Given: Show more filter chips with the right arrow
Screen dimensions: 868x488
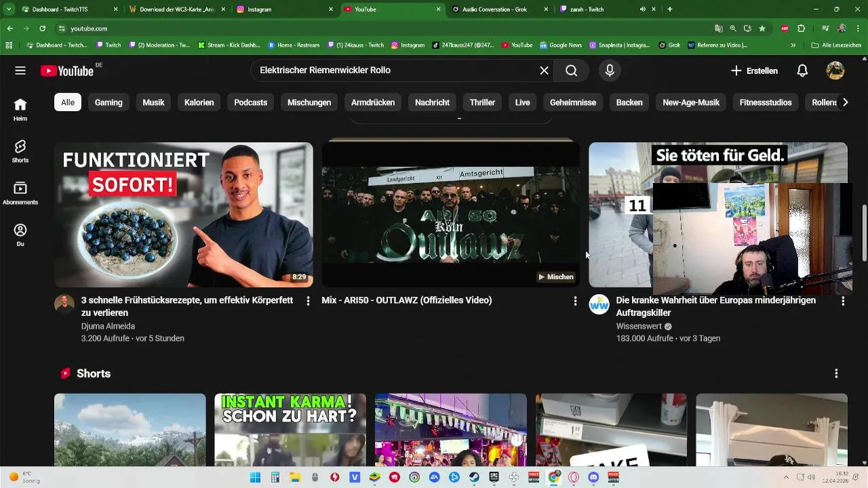Looking at the screenshot, I should tap(845, 102).
